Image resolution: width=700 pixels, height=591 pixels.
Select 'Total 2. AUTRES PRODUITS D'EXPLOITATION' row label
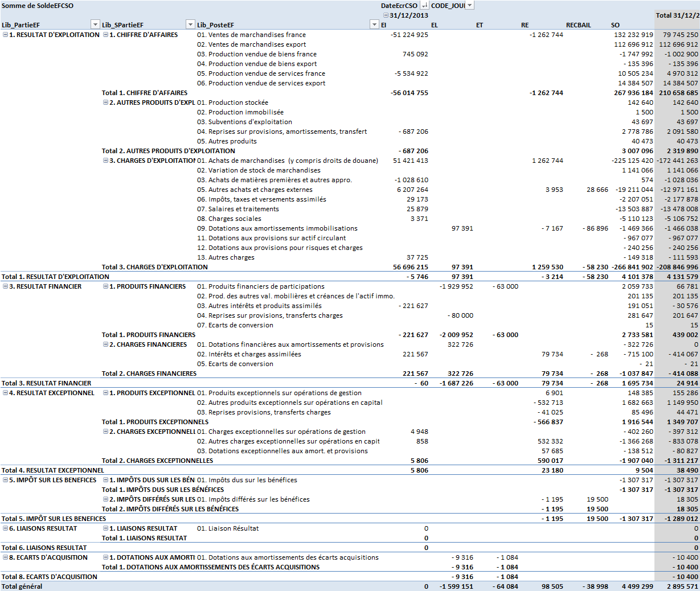[169, 151]
